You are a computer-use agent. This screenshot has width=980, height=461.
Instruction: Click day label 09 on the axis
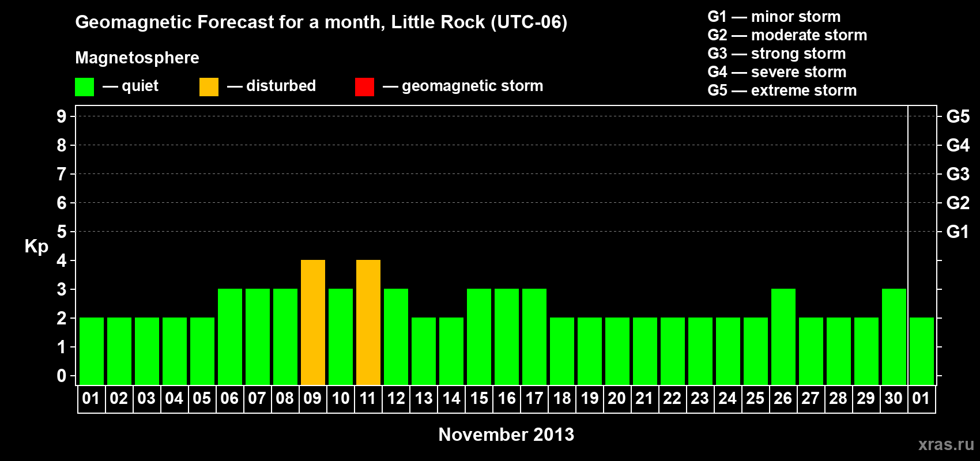[x=312, y=399]
